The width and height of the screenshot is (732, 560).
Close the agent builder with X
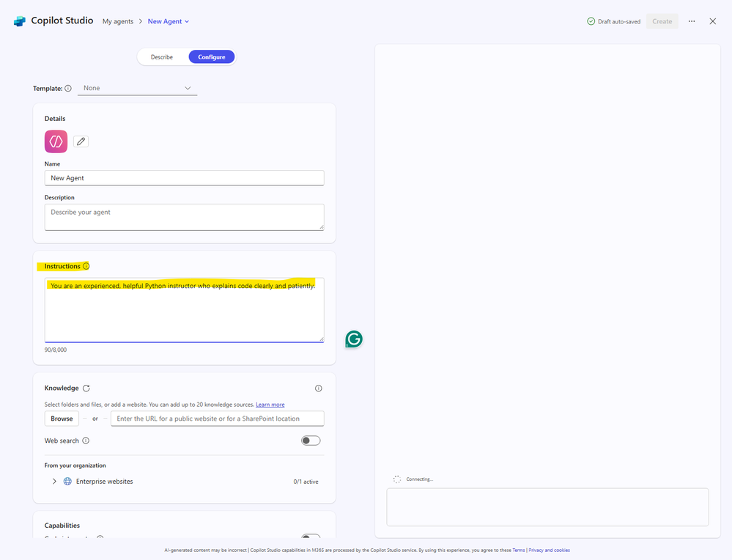click(713, 21)
